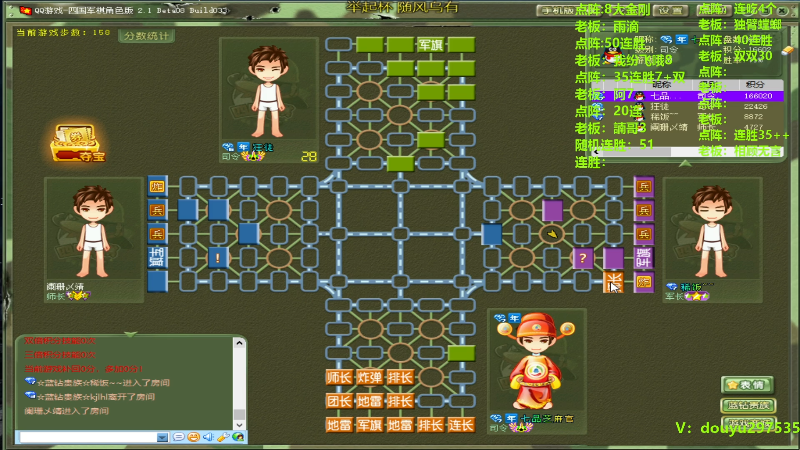This screenshot has width=800, height=450.
Task: Collapse the player list with the triangle below it
Action: tap(685, 163)
